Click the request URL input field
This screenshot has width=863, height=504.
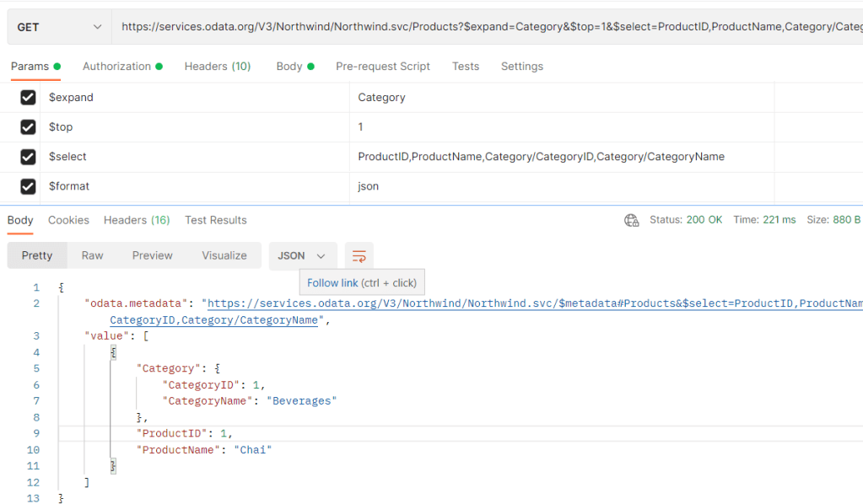(489, 27)
